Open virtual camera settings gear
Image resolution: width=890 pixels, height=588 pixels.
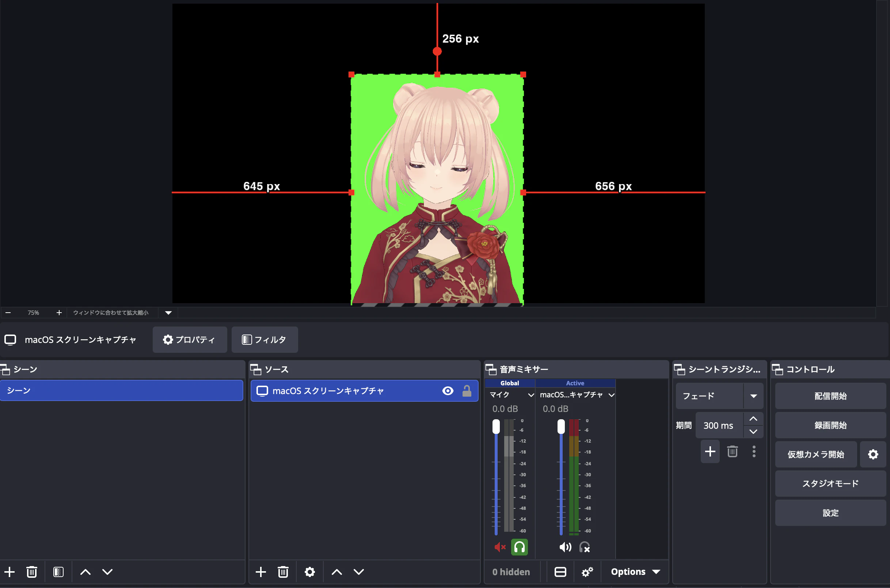[873, 454]
